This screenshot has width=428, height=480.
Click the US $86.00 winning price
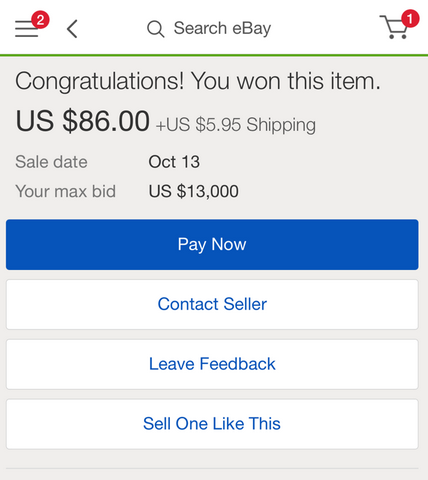click(x=82, y=121)
